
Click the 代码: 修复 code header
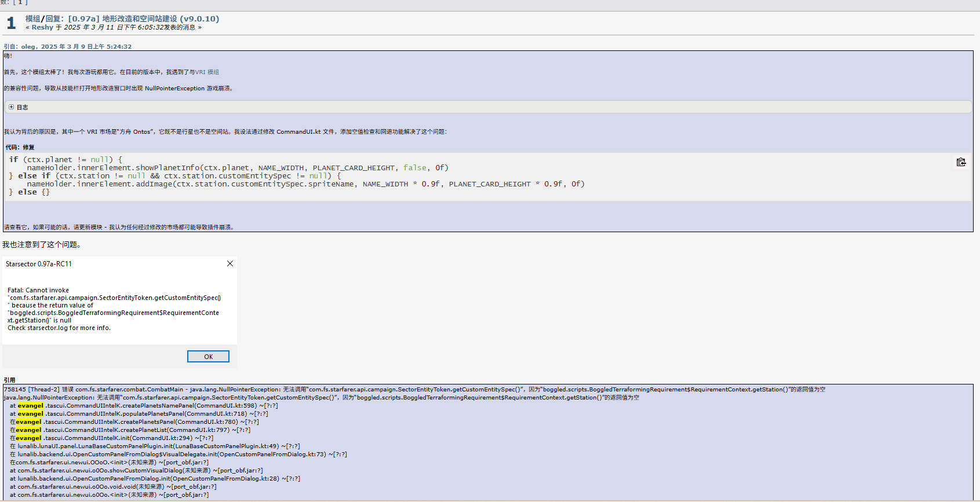(20, 147)
